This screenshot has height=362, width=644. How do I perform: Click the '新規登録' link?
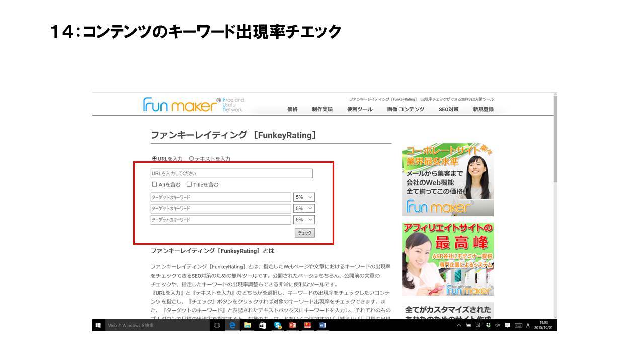tap(483, 109)
